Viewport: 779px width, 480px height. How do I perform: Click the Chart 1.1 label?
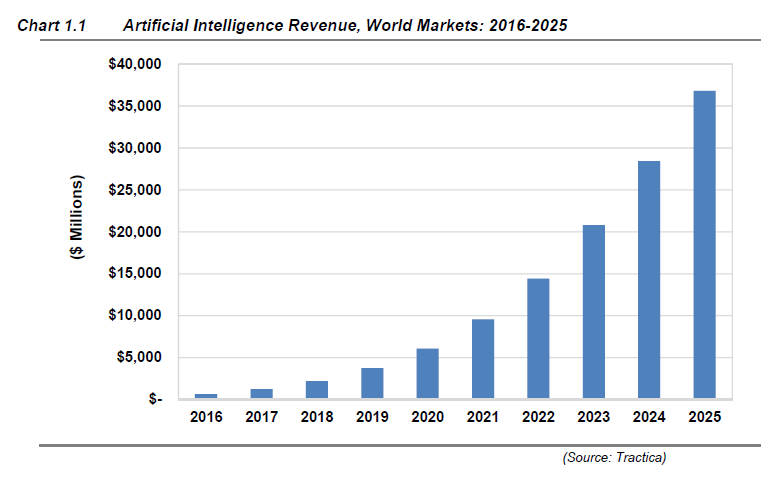click(x=52, y=25)
